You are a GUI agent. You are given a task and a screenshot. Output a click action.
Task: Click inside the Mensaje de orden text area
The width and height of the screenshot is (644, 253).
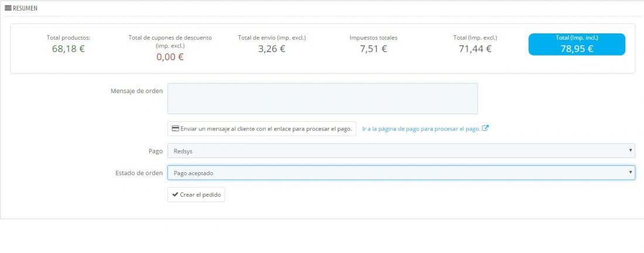[x=323, y=98]
